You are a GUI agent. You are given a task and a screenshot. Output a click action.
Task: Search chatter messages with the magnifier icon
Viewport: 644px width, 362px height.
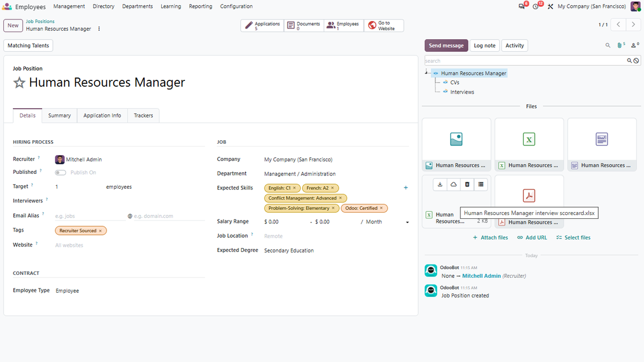(x=608, y=46)
